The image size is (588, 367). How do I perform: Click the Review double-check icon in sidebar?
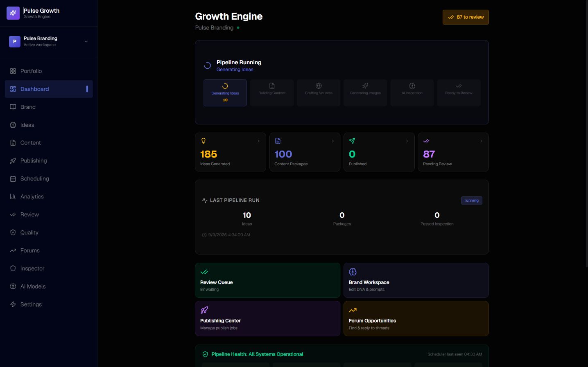(13, 215)
